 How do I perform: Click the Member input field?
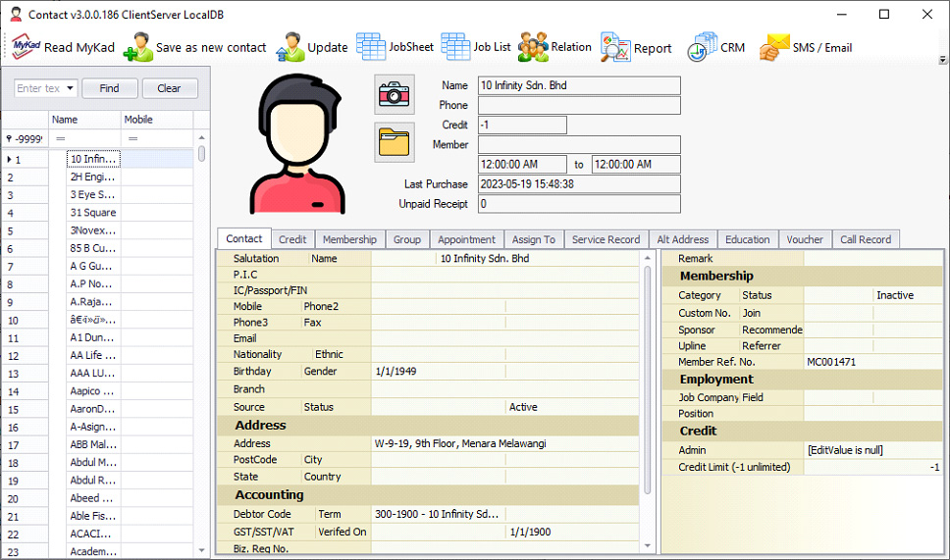point(579,145)
